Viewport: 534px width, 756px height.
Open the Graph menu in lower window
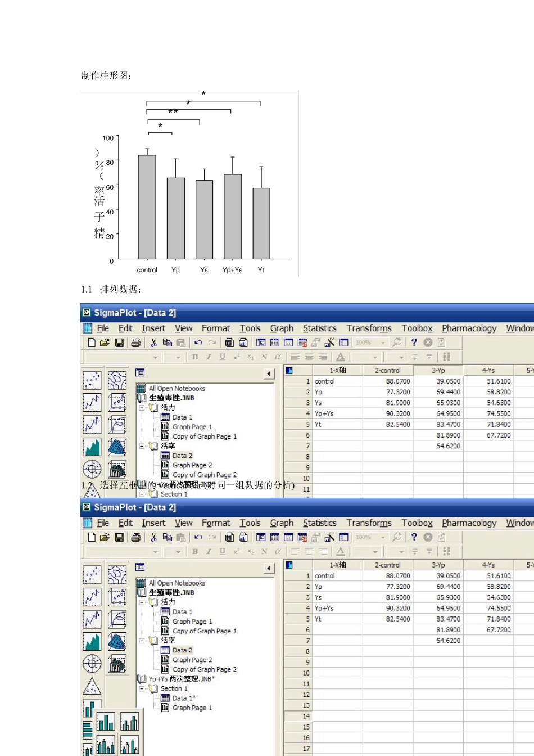click(282, 523)
